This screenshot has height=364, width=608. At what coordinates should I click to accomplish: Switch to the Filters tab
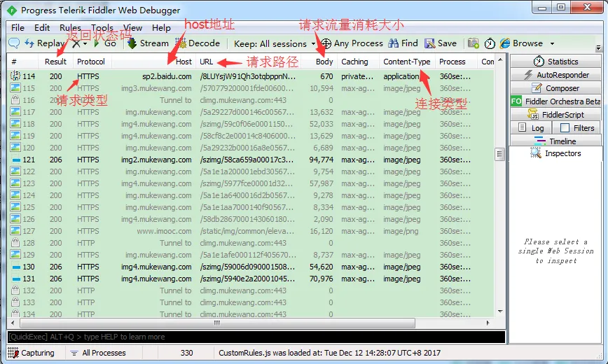pyautogui.click(x=577, y=128)
